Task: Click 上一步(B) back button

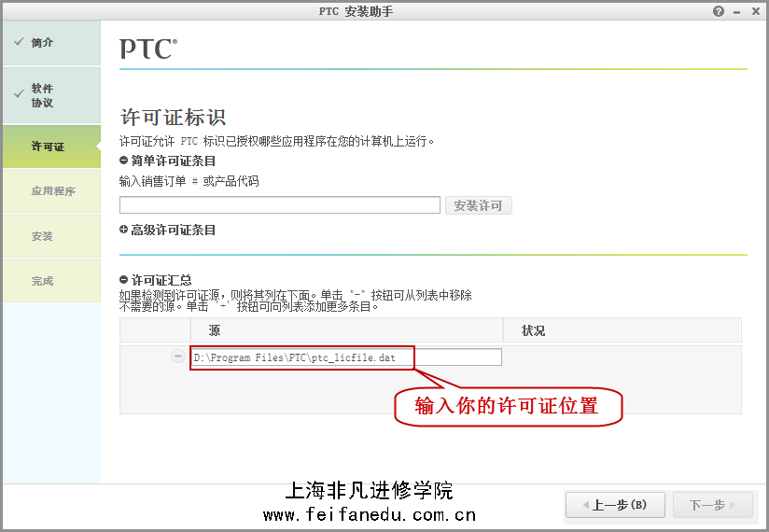Action: (x=615, y=505)
